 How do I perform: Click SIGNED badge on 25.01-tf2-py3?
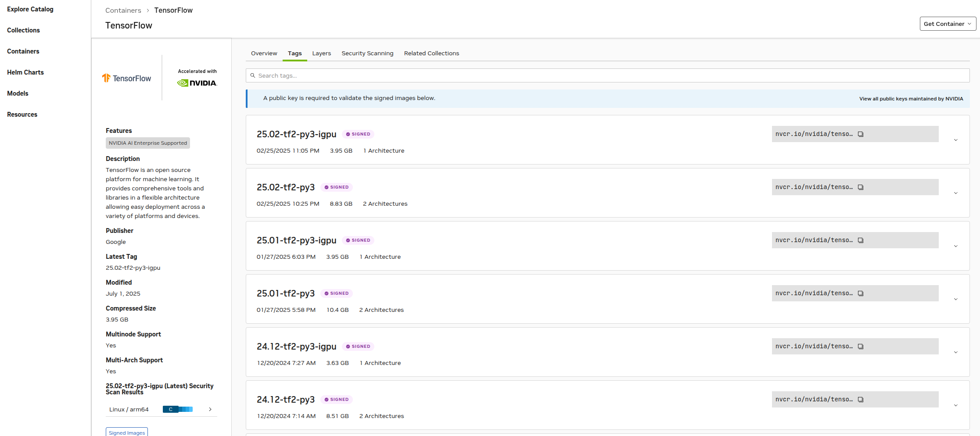(337, 293)
